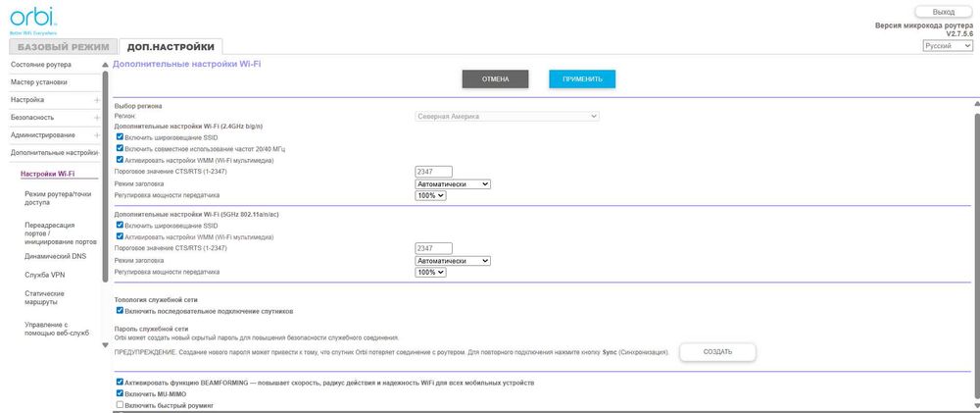Click 2.4GHz CTS/RTS threshold field
980x413 pixels.
point(434,172)
